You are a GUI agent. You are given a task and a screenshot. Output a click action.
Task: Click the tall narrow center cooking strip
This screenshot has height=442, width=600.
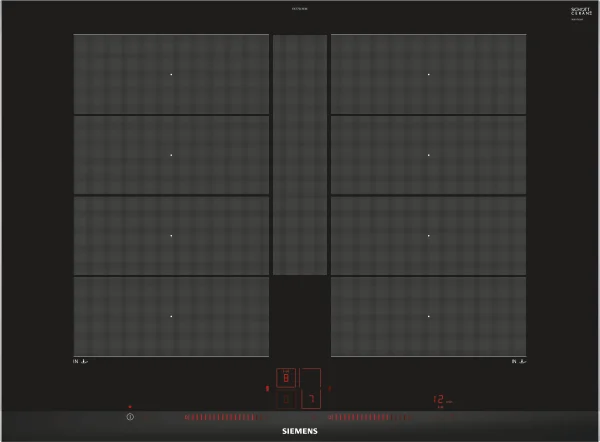[x=300, y=155]
